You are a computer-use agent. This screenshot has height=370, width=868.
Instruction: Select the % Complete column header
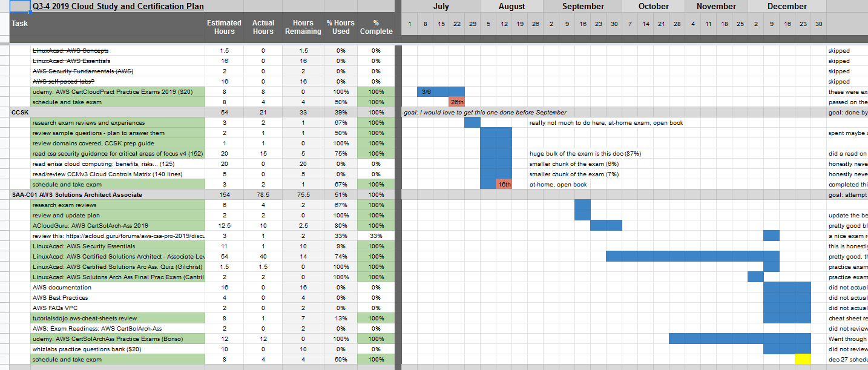tap(376, 27)
